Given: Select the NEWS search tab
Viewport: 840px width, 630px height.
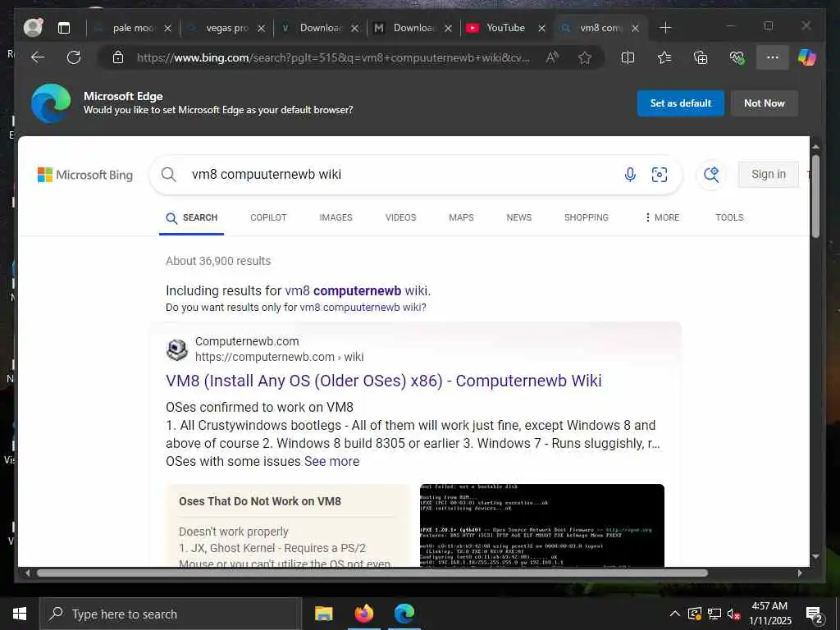Looking at the screenshot, I should (519, 217).
